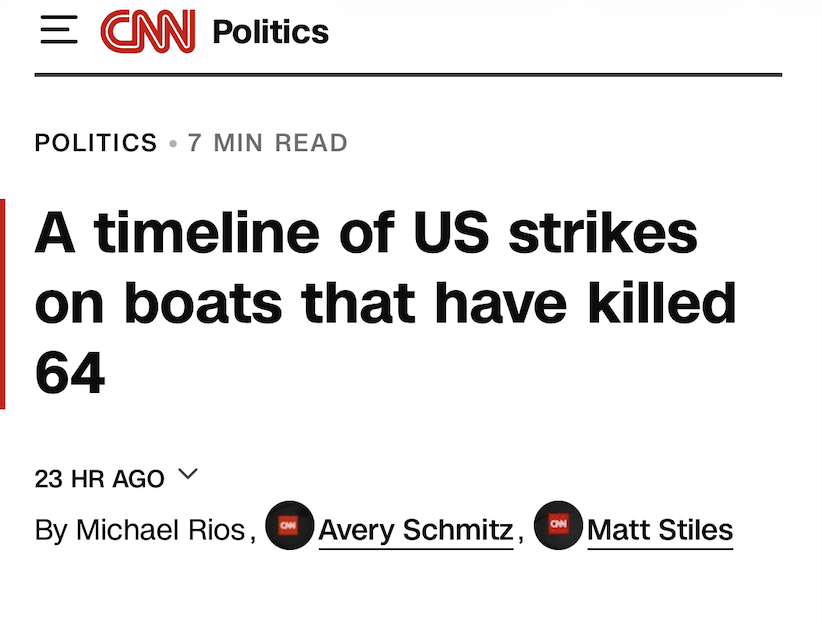Viewport: 822px width, 626px height.
Task: Click the word "By" in the byline
Action: [51, 529]
